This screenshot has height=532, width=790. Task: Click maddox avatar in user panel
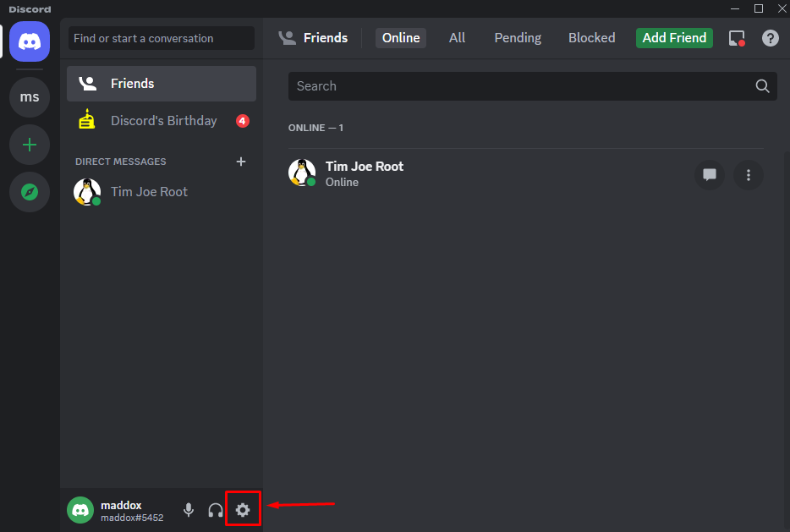[80, 510]
